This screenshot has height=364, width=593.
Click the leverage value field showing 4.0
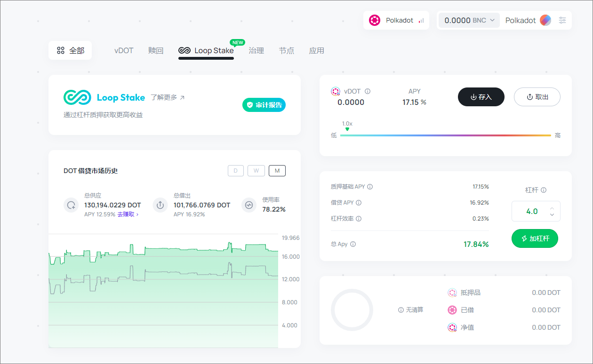536,211
